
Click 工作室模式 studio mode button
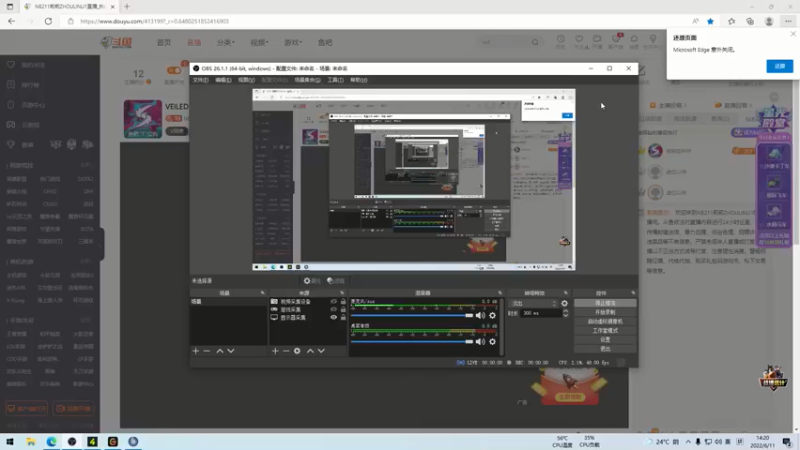(x=605, y=331)
